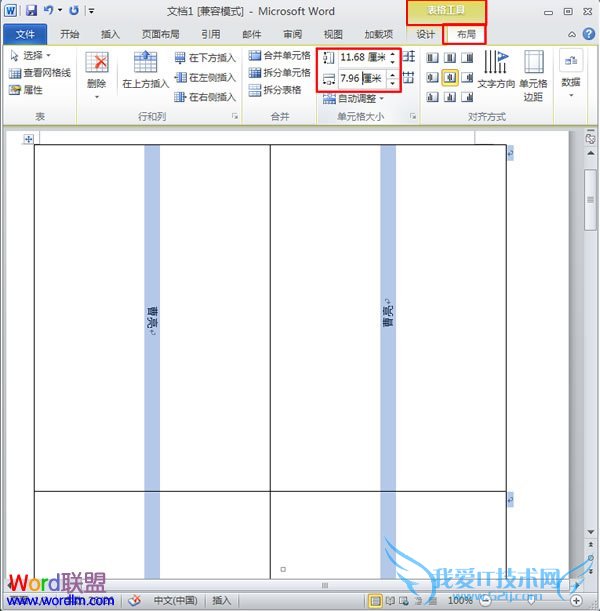The image size is (600, 611).
Task: Switch to print layout view icon
Action: point(375,601)
